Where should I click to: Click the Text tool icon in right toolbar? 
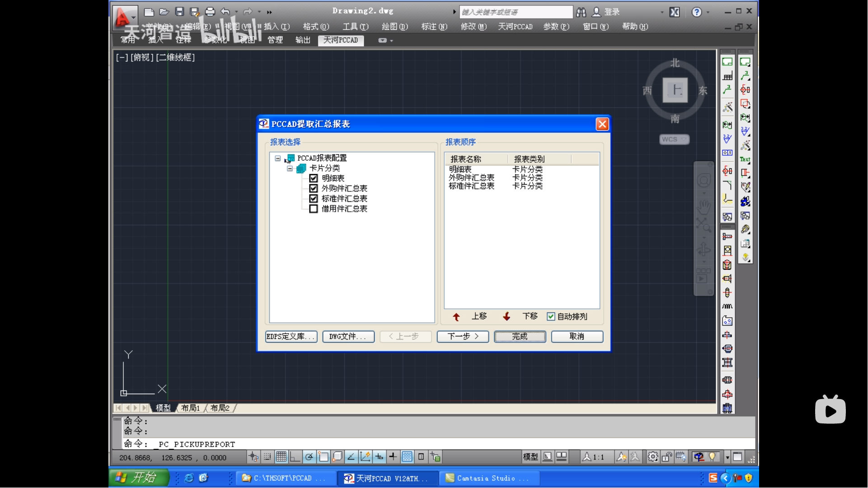click(745, 159)
